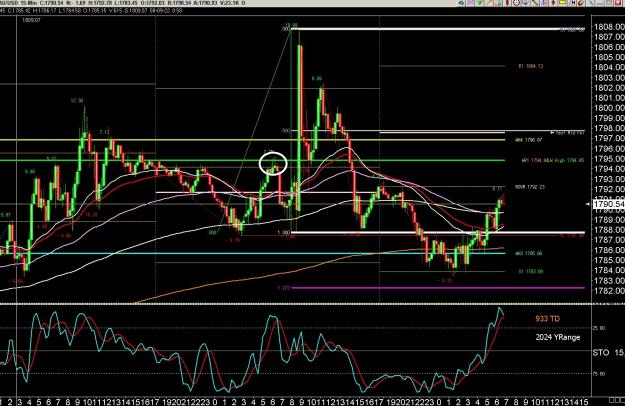Screen dimensions: 625x406
Task: Click the 1800.00 price axis label
Action: 609,108
